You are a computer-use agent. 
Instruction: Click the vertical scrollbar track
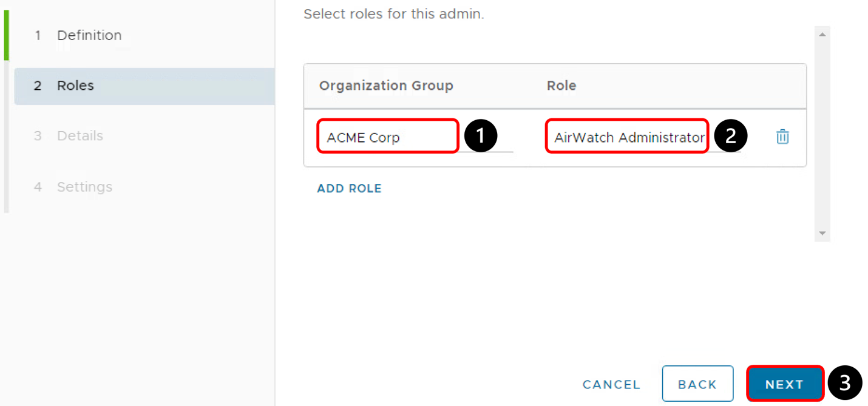point(822,134)
